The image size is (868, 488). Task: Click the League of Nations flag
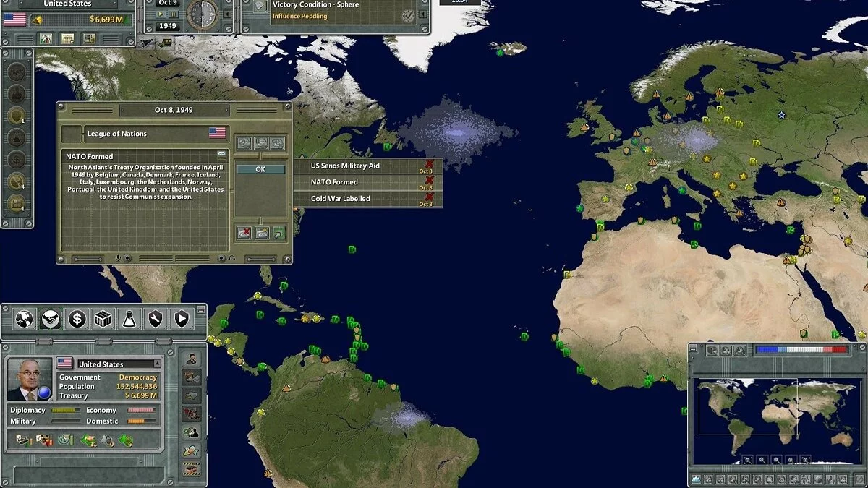[217, 133]
